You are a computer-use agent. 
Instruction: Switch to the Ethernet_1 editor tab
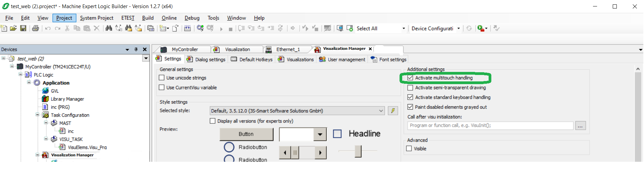(x=287, y=50)
